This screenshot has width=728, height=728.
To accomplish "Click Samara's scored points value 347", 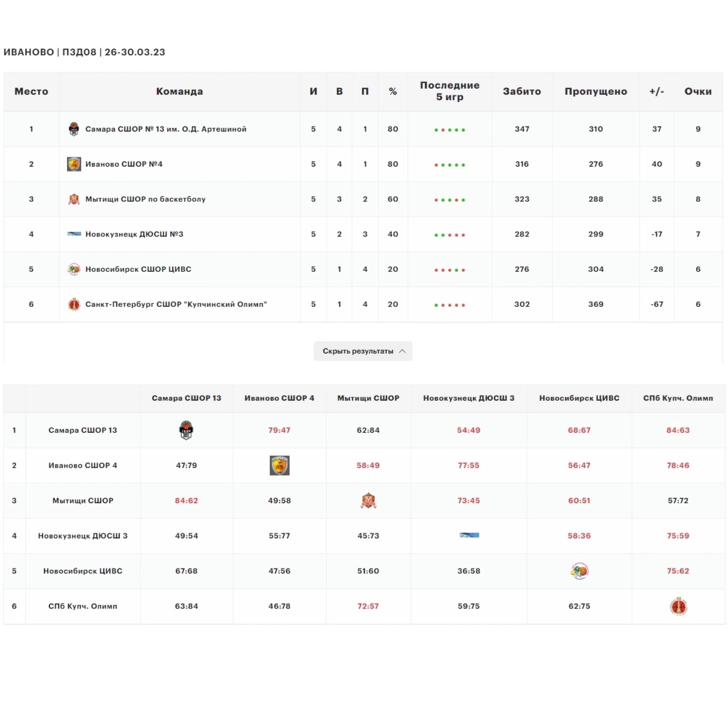I will click(x=522, y=129).
